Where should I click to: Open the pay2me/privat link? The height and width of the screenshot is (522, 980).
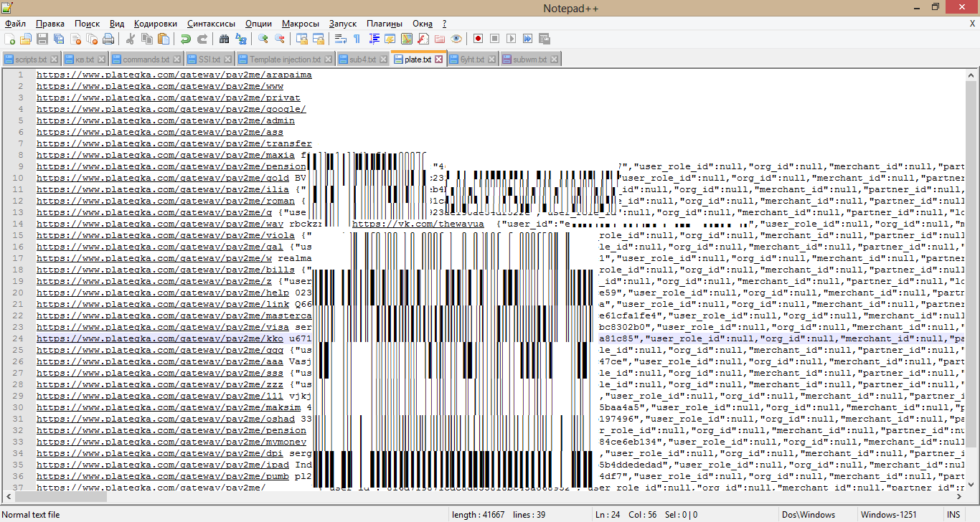click(x=169, y=98)
